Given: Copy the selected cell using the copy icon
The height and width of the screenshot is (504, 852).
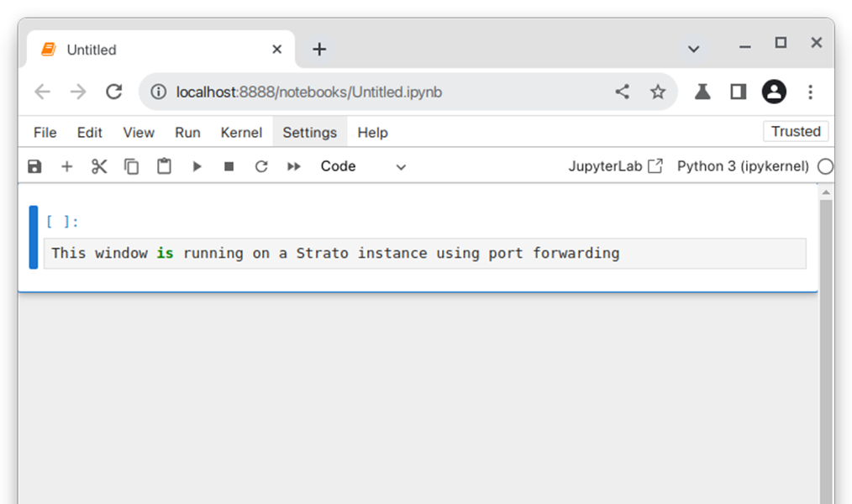Looking at the screenshot, I should point(131,166).
